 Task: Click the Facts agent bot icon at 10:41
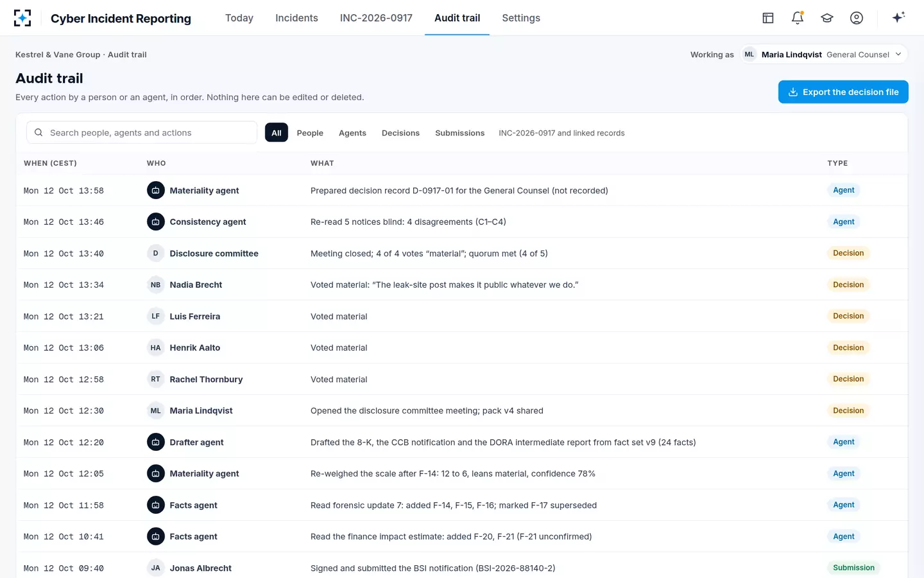click(x=155, y=536)
